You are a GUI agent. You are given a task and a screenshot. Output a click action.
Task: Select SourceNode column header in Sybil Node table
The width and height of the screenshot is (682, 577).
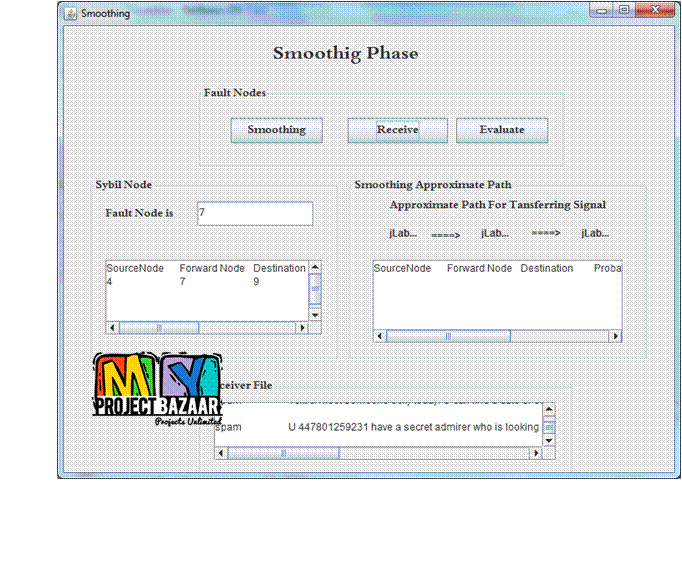(x=135, y=268)
